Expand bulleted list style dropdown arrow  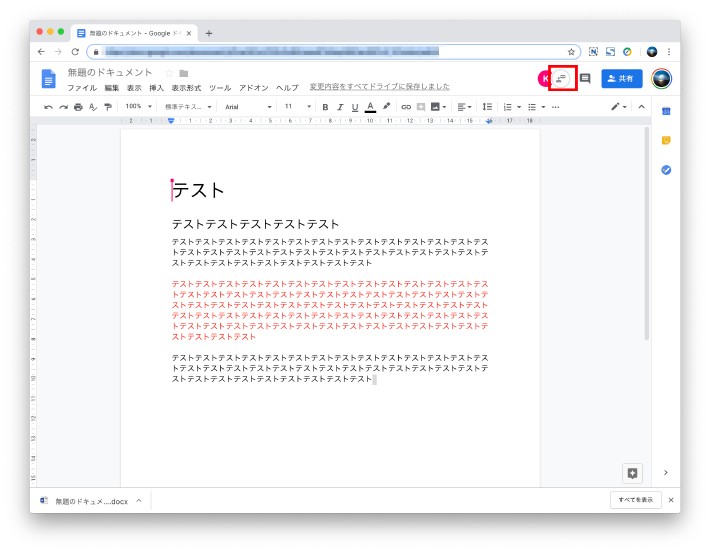543,107
